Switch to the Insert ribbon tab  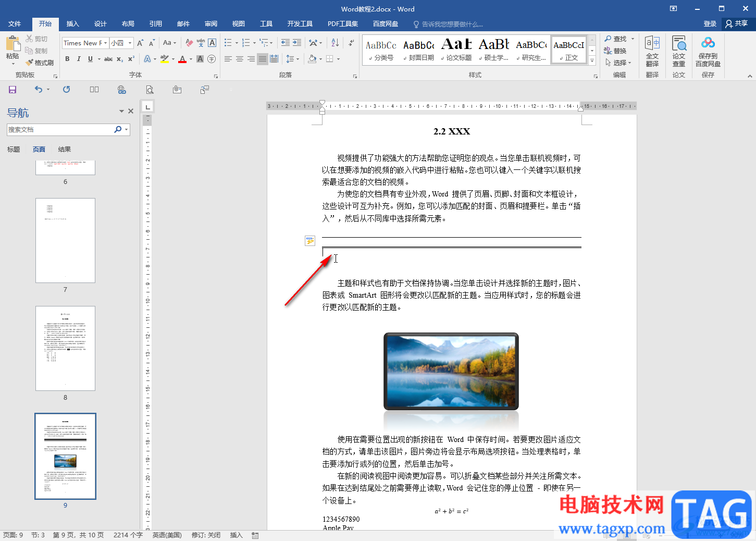coord(73,23)
